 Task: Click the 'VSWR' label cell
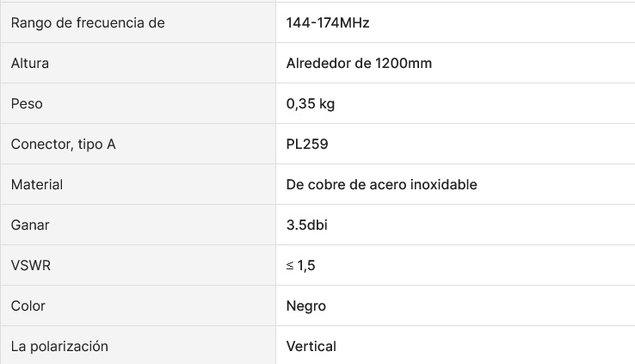coord(31,265)
